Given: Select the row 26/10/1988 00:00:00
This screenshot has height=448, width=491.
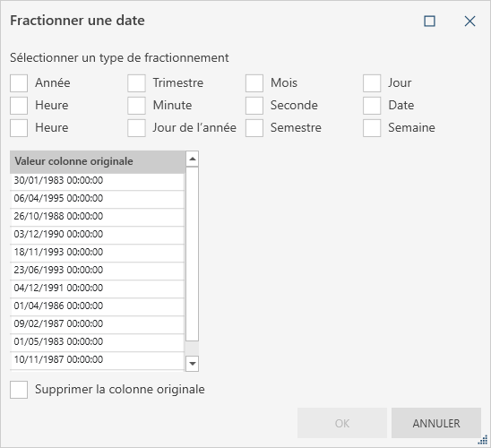Looking at the screenshot, I should pyautogui.click(x=97, y=216).
